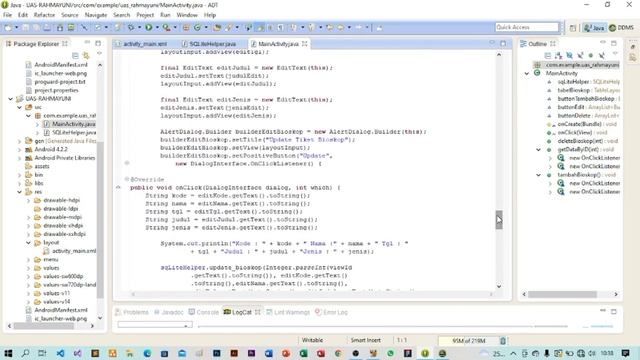Click the green Run toolbar icon
Screen dimensions: 640x360
[149, 27]
